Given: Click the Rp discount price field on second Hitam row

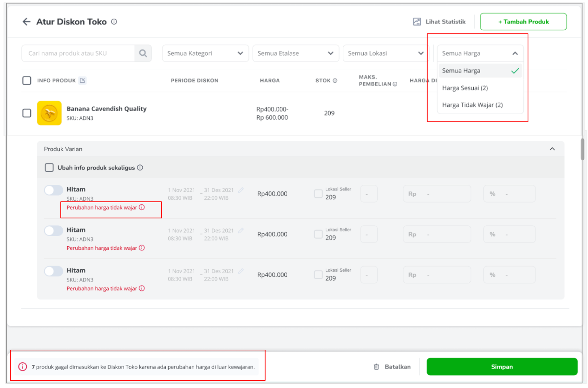Looking at the screenshot, I should click(437, 234).
